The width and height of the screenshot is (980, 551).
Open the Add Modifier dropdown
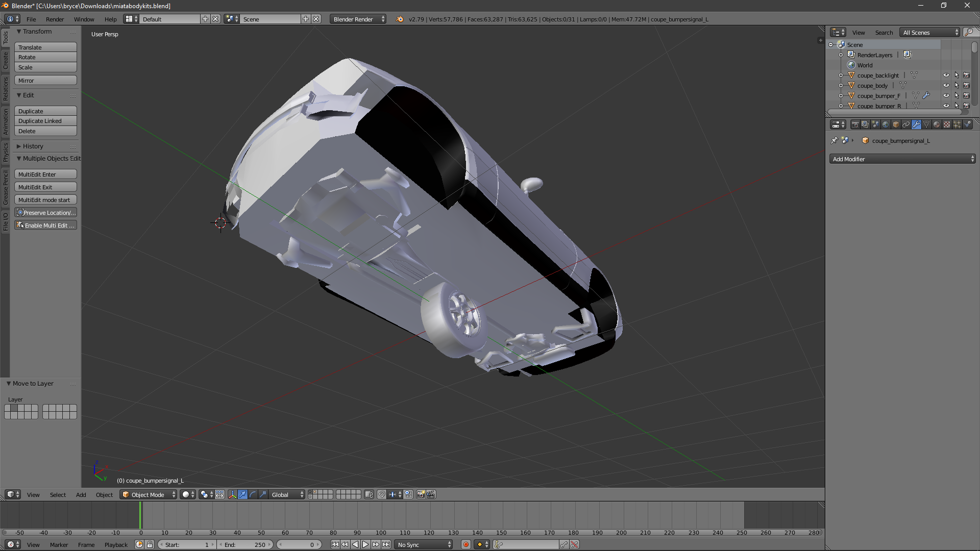tap(902, 159)
